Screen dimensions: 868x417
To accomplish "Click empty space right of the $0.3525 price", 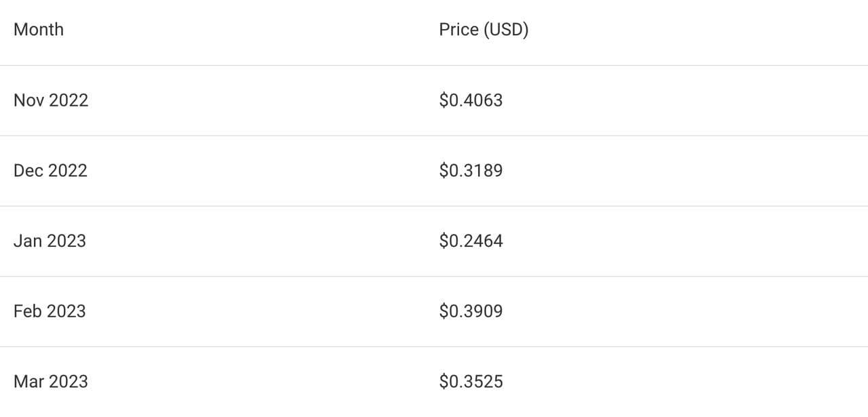I will click(x=678, y=382).
